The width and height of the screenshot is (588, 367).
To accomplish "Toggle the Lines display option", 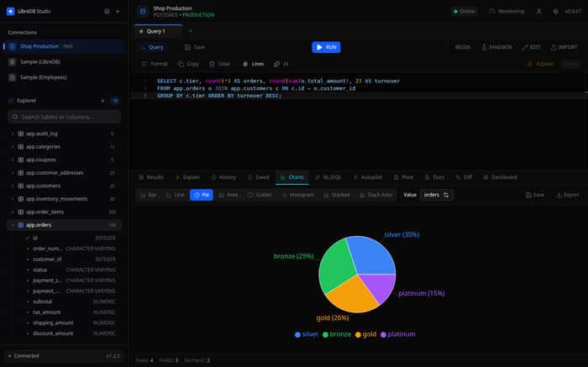I will point(253,64).
